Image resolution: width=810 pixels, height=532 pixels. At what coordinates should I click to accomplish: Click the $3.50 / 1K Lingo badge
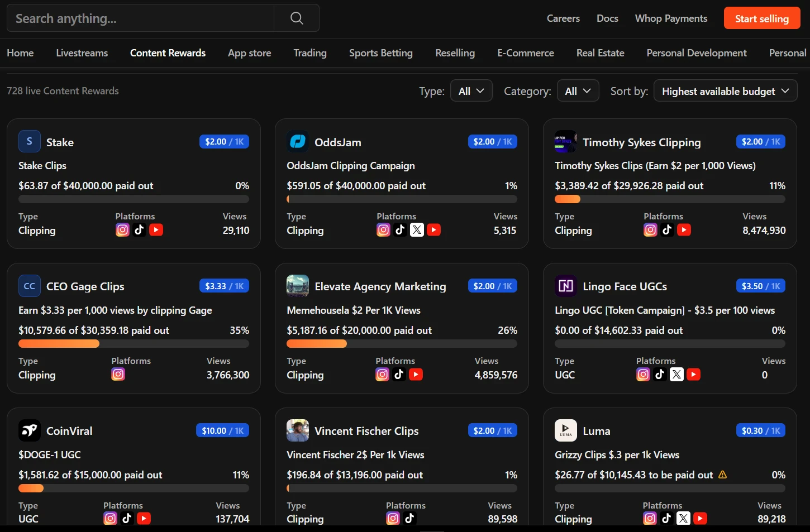coord(761,286)
